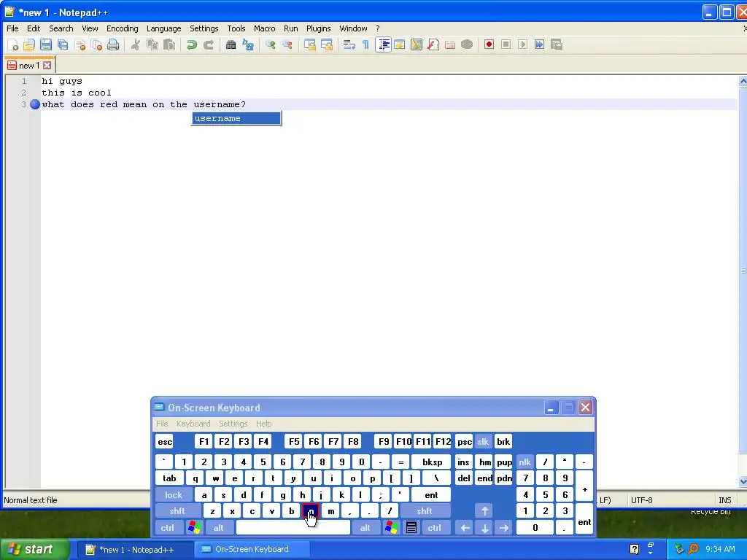
Task: Click the psc print screen key
Action: pyautogui.click(x=464, y=441)
